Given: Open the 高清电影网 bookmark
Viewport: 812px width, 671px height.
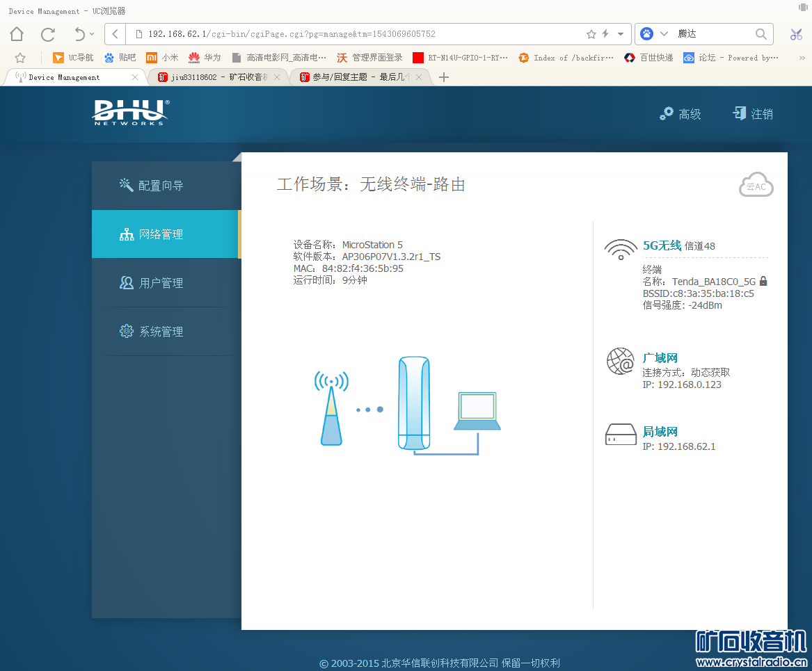Looking at the screenshot, I should [278, 58].
